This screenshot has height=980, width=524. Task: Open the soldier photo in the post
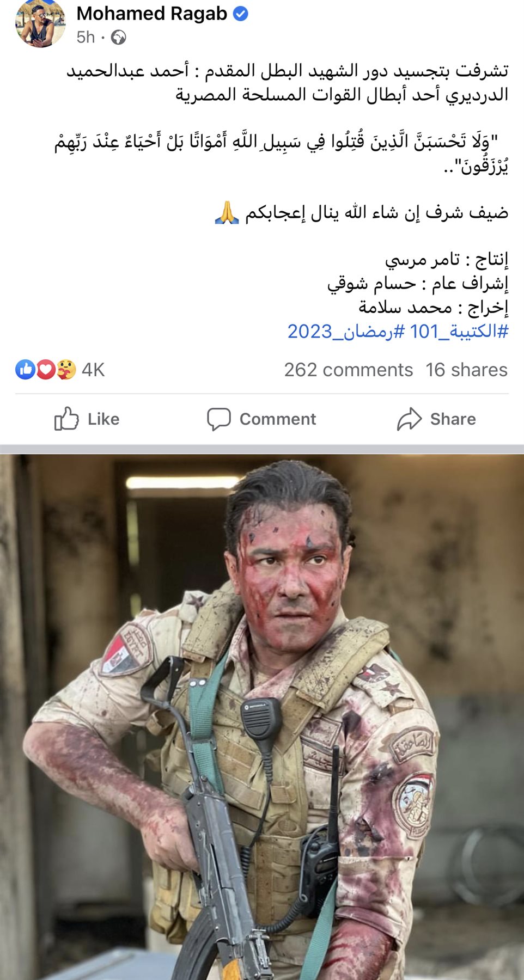point(262,717)
